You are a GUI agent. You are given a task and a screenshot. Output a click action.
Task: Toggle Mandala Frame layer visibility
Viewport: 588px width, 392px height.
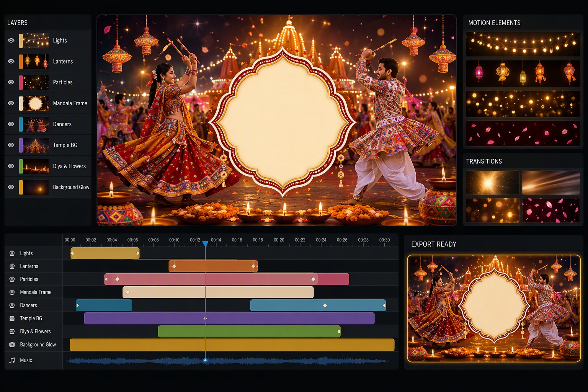tap(11, 103)
